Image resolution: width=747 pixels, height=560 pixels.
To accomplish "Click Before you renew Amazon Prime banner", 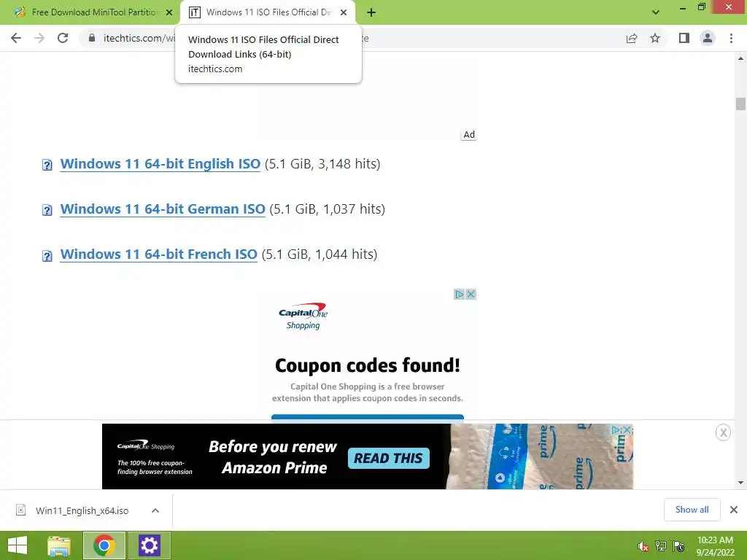I will [273, 457].
